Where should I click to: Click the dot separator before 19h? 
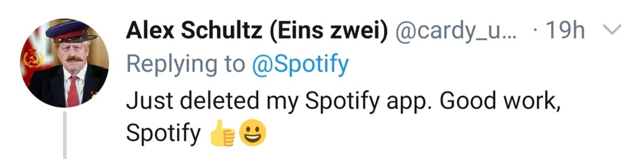pos(535,30)
